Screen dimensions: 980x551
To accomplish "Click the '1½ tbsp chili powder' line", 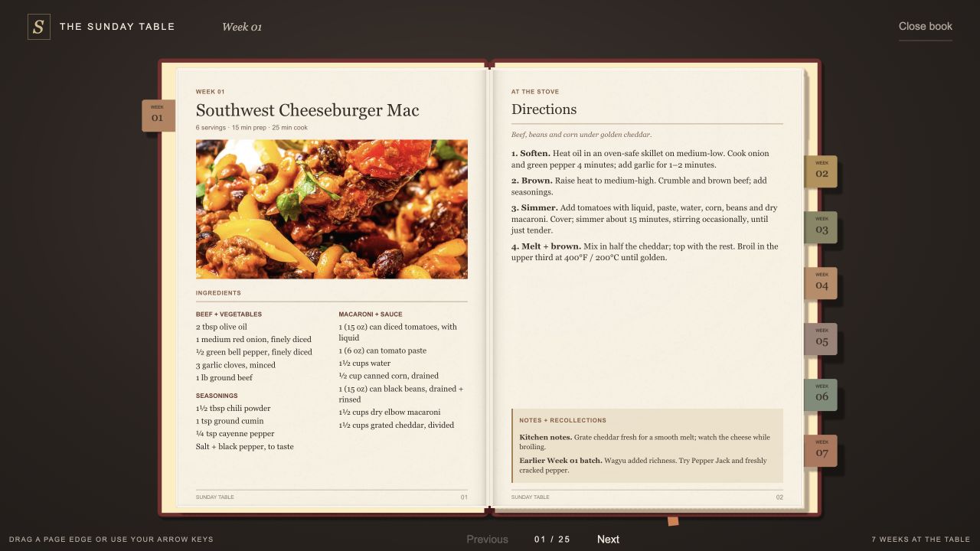I will pyautogui.click(x=234, y=408).
